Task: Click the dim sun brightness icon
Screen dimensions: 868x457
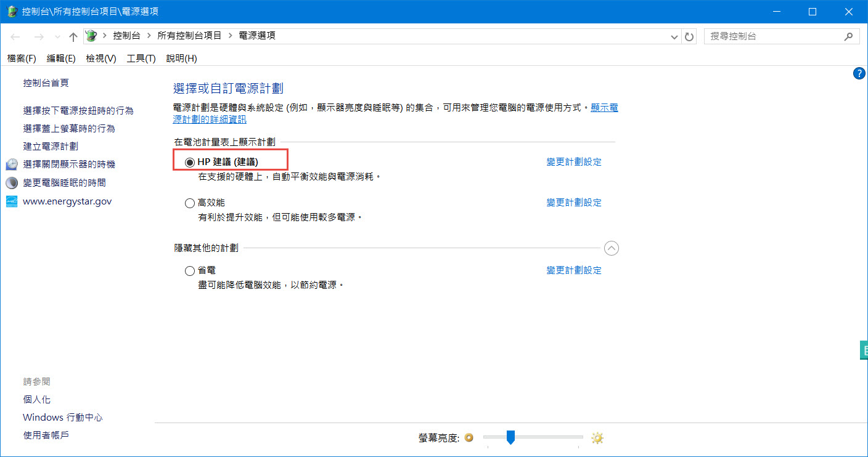Action: pos(469,438)
